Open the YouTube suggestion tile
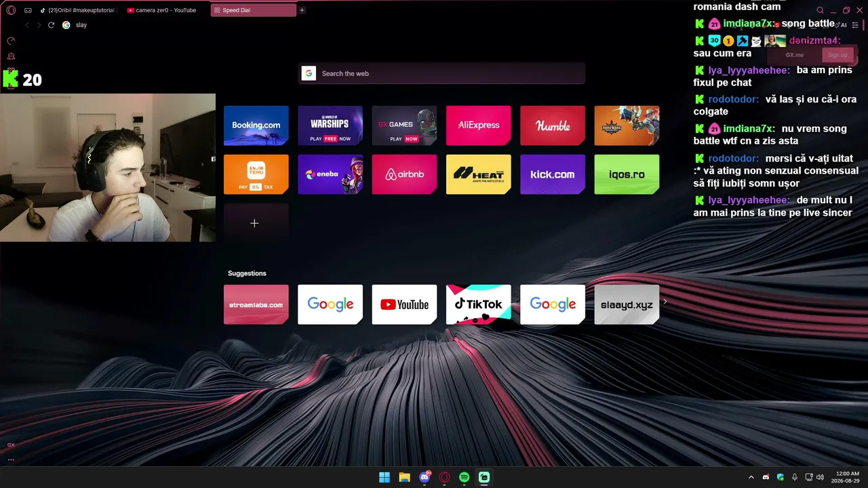The width and height of the screenshot is (868, 488). (x=404, y=304)
